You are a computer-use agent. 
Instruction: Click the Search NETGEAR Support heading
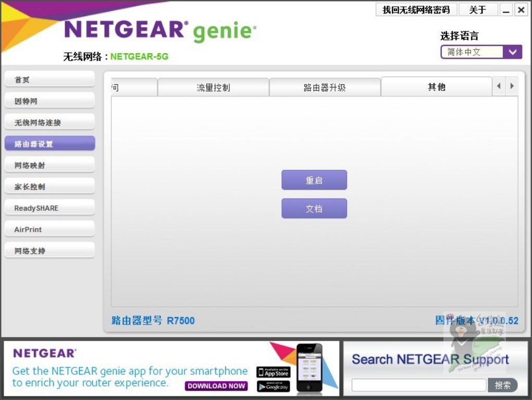pyautogui.click(x=430, y=359)
